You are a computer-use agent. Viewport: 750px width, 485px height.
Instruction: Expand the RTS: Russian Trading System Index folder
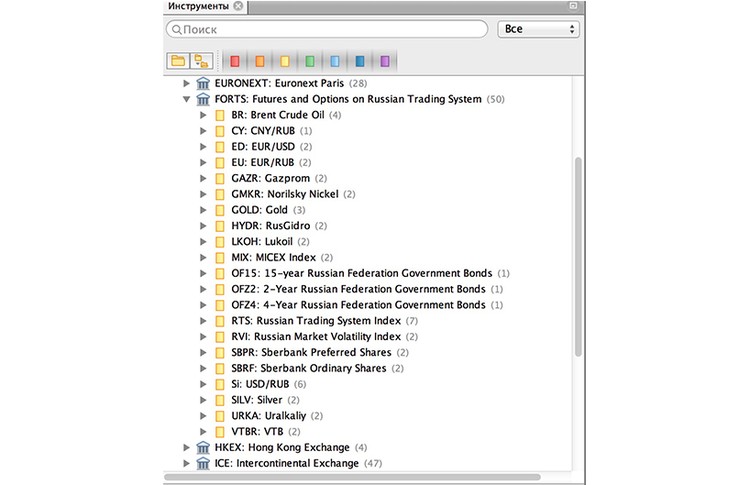[203, 320]
